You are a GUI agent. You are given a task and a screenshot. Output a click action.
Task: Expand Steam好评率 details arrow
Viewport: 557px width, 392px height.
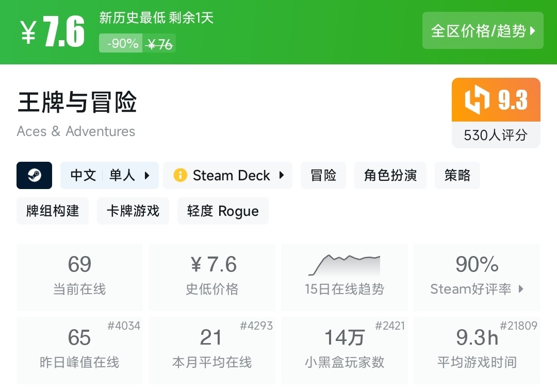click(521, 289)
